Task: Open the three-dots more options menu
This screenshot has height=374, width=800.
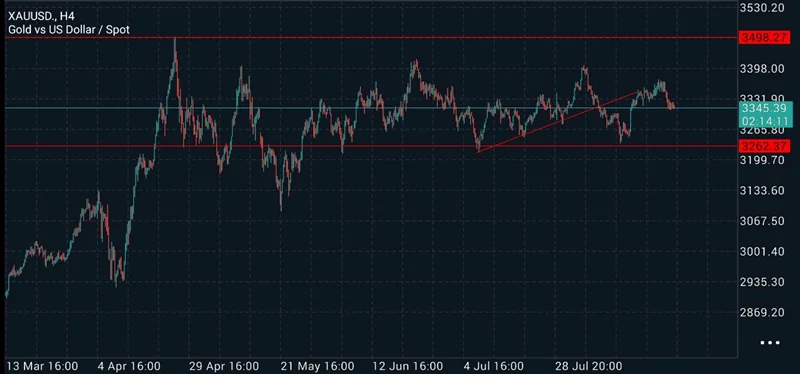Action: (x=770, y=343)
